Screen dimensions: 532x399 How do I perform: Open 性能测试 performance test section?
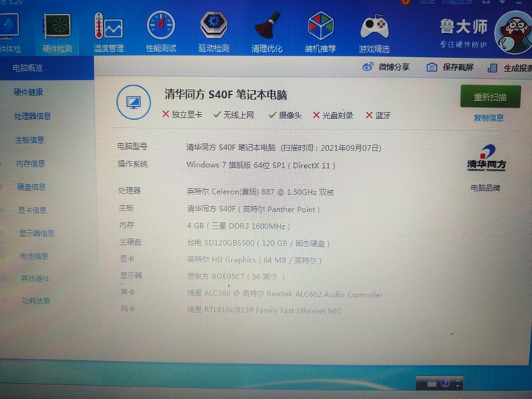pyautogui.click(x=161, y=32)
